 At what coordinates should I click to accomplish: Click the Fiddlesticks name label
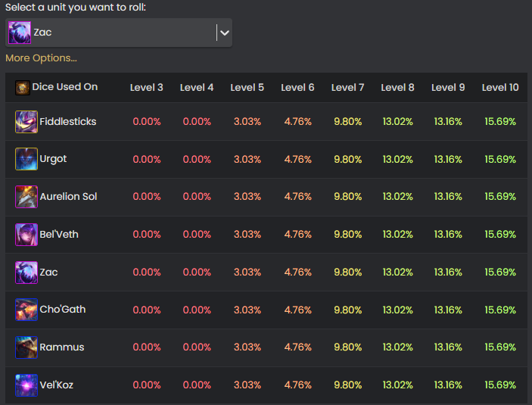click(x=68, y=122)
